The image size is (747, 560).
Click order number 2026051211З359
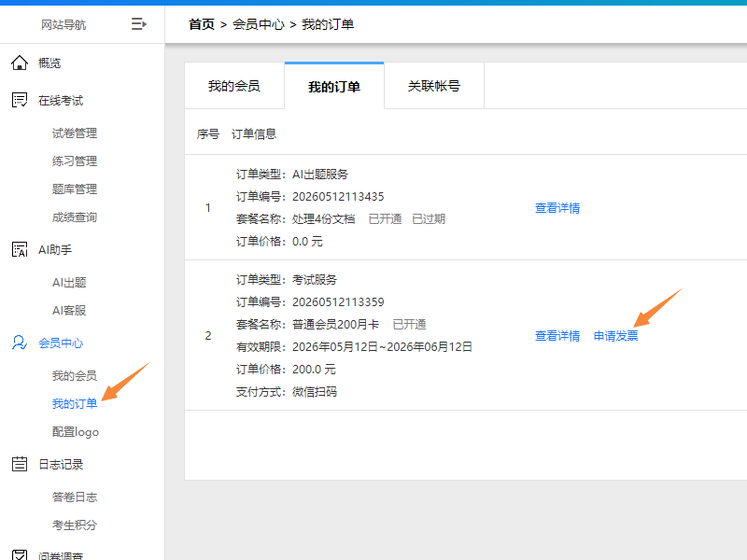pos(338,301)
